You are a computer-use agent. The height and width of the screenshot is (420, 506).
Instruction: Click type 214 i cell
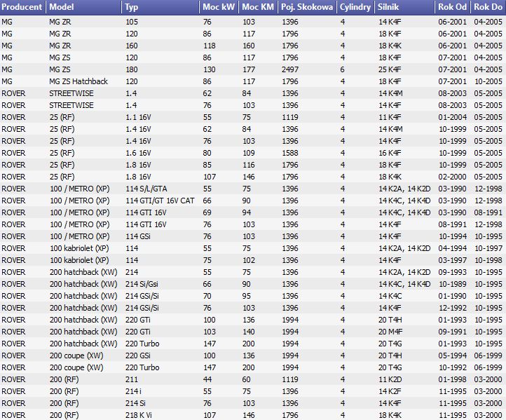[x=134, y=391]
